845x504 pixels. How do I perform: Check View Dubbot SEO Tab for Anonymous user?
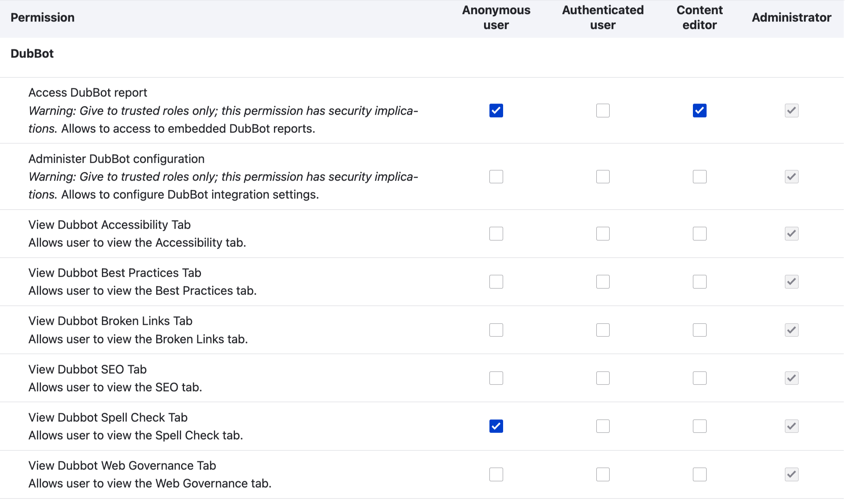496,378
